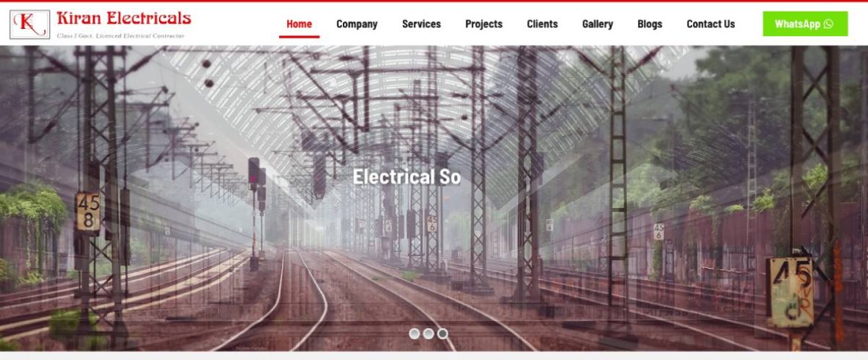Click the green WhatsApp button label

(x=797, y=24)
